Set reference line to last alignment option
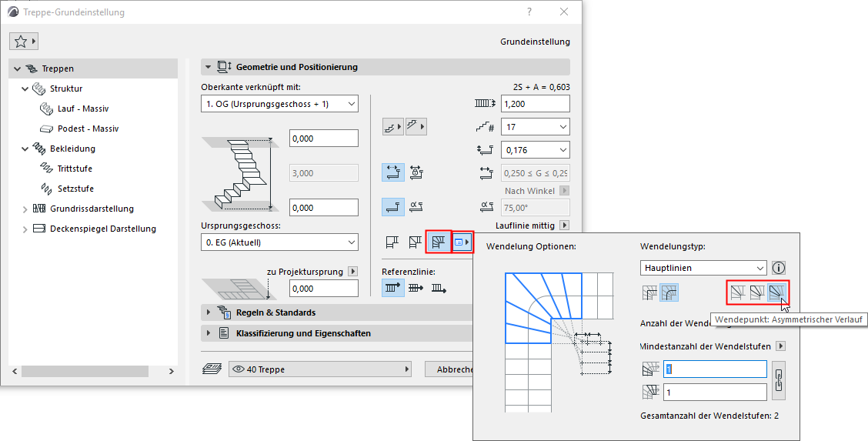The height and width of the screenshot is (441, 868). point(439,288)
